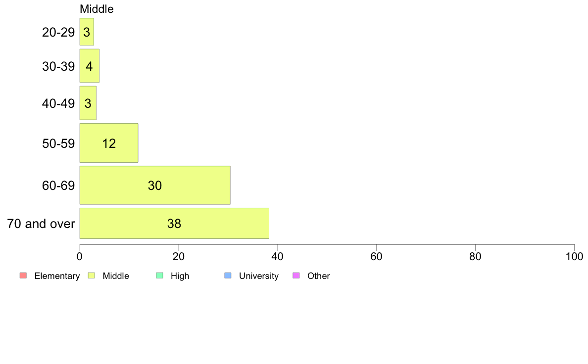
Task: Select the 20-29 bar
Action: (87, 32)
